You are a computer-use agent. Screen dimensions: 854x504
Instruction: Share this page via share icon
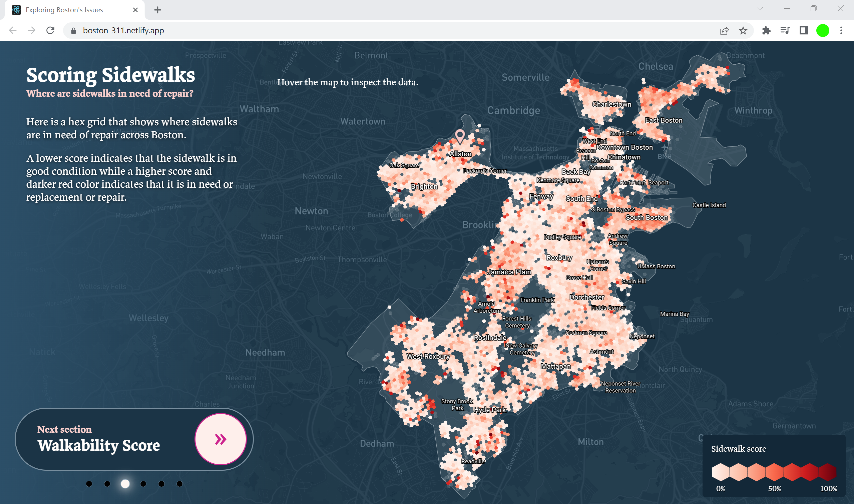(724, 31)
